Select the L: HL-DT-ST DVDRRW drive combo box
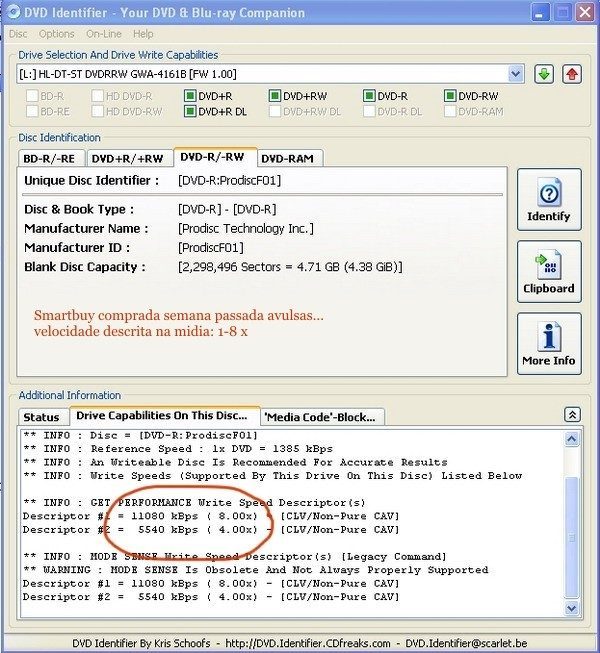This screenshot has width=600, height=653. 270,74
